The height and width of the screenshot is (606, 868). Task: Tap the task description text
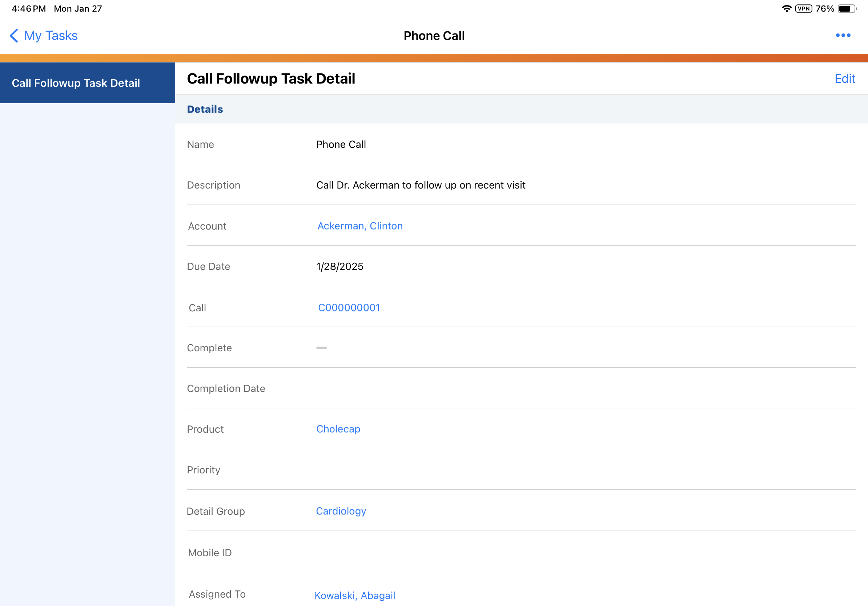(x=421, y=185)
